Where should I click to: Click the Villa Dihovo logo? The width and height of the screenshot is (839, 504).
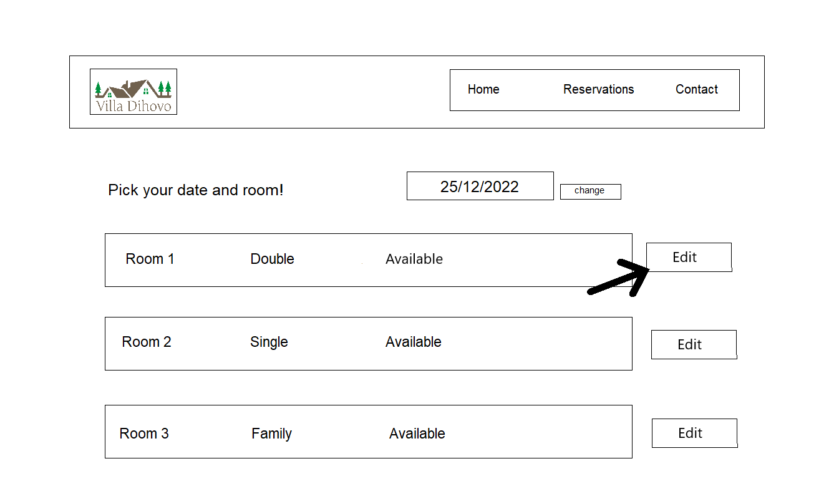(x=133, y=92)
